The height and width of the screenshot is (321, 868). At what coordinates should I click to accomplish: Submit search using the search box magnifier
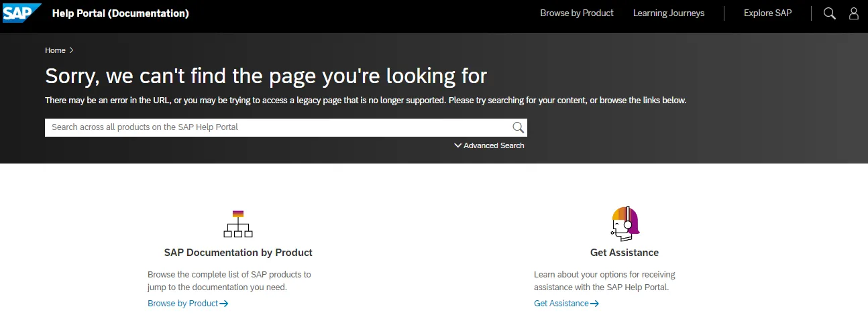(518, 127)
